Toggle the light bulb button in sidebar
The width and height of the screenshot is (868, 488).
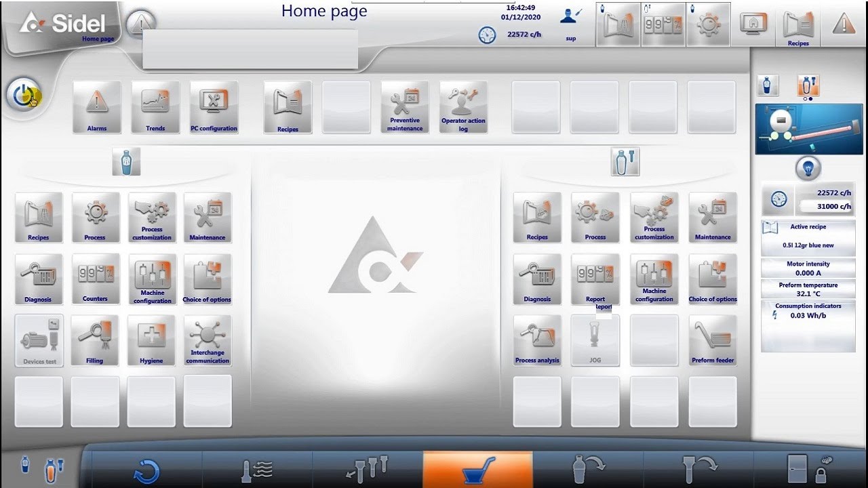tap(808, 168)
